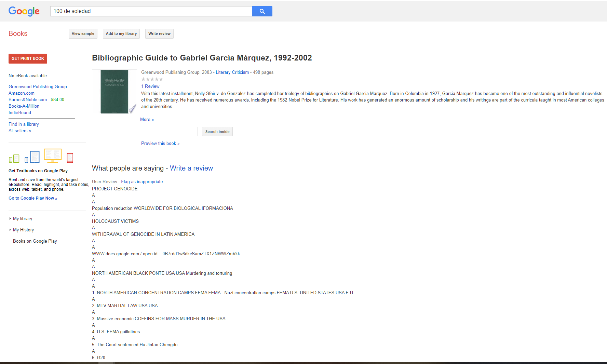The height and width of the screenshot is (364, 607).
Task: Open Books on Google Play link
Action: (35, 241)
